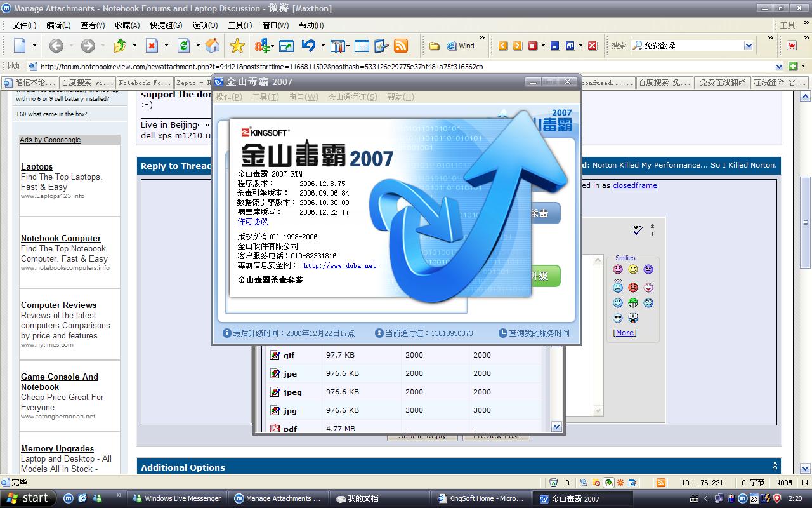Screen dimensions: 812x508
Task: Open the dropdown arrow beside Back button
Action: point(71,46)
